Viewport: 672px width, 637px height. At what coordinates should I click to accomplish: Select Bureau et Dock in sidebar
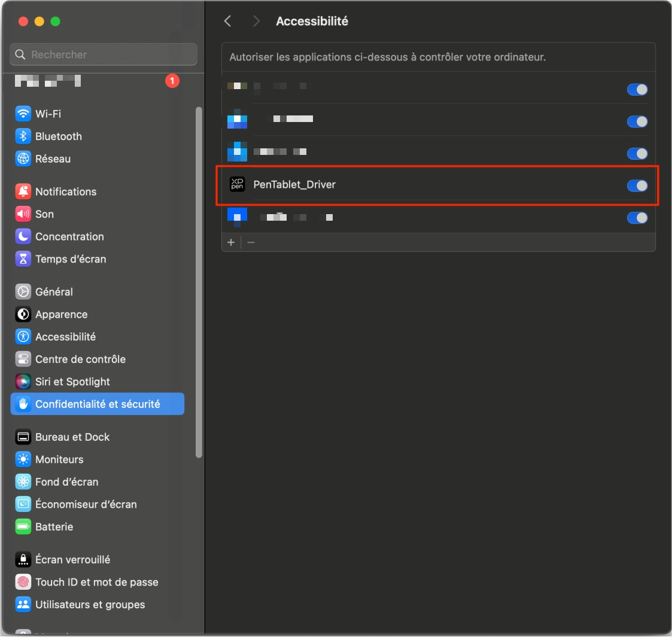[x=72, y=437]
